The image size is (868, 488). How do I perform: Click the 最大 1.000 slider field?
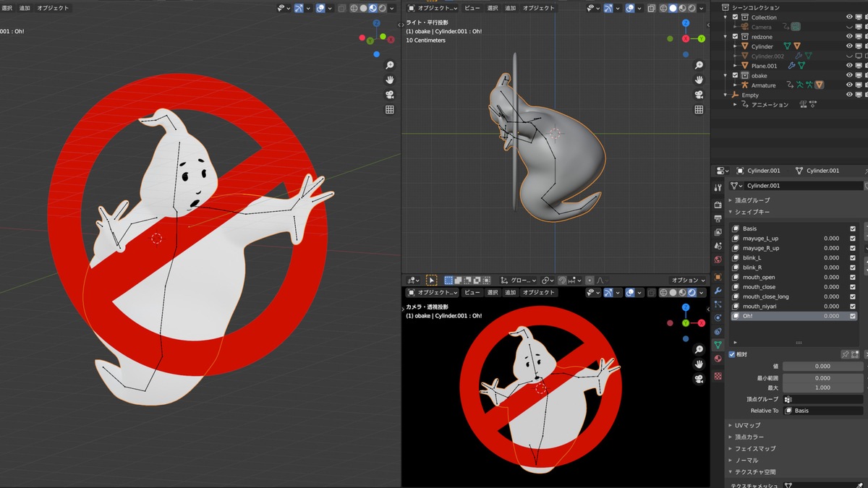tap(823, 388)
